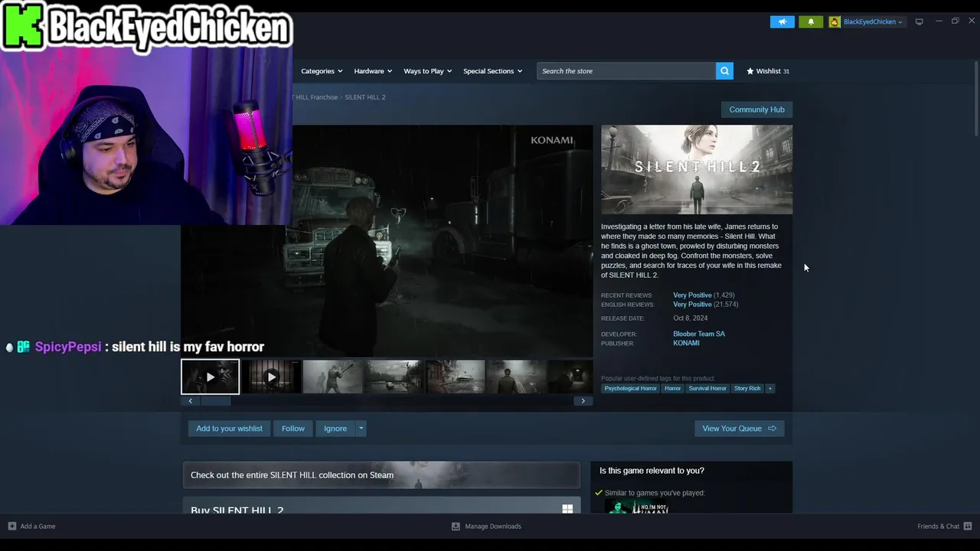Image resolution: width=980 pixels, height=551 pixels.
Task: Open the similar game thumbnail under relevance
Action: (637, 507)
